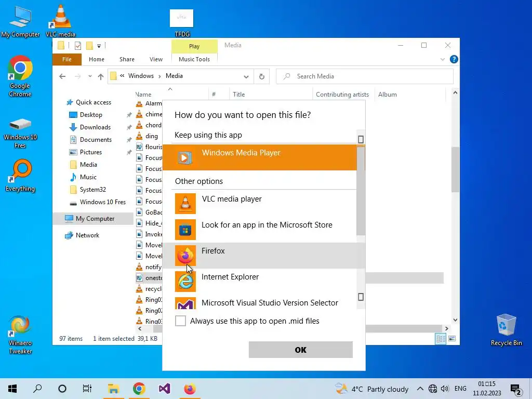This screenshot has height=399, width=532.
Task: Refresh the Media folder
Action: 262,77
